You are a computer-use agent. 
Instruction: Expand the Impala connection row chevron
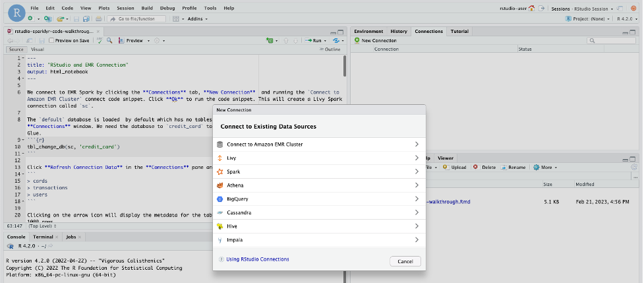[417, 239]
